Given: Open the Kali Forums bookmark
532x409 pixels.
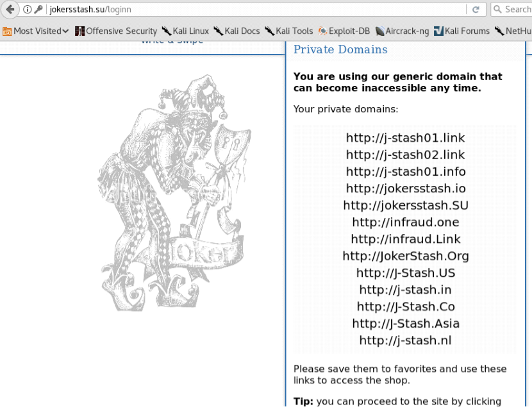Looking at the screenshot, I should tap(461, 31).
